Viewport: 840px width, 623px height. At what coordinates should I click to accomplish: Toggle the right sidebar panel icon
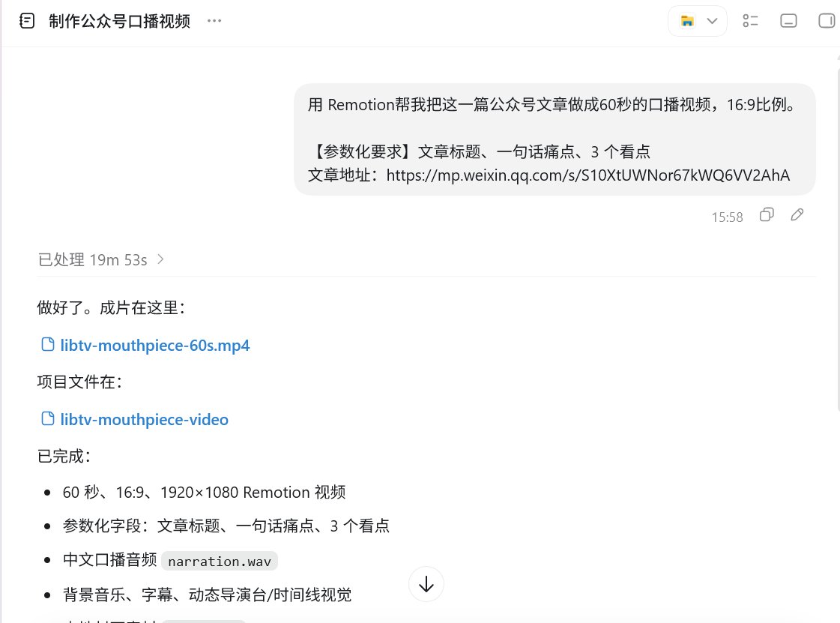[x=827, y=21]
